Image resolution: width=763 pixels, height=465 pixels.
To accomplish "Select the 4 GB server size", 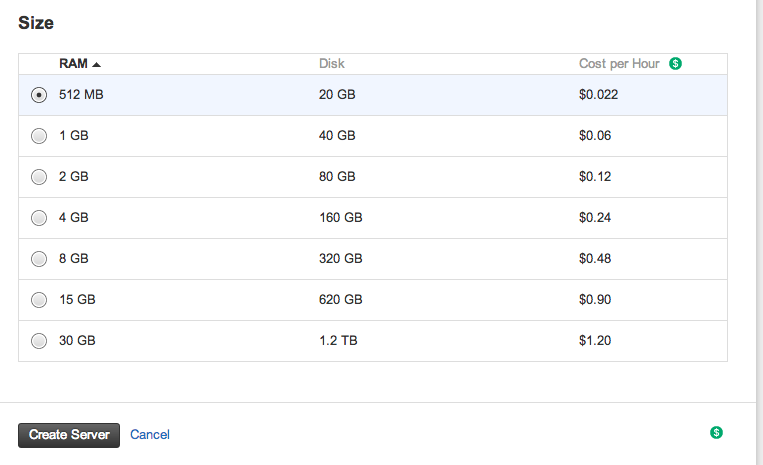I will 39,217.
